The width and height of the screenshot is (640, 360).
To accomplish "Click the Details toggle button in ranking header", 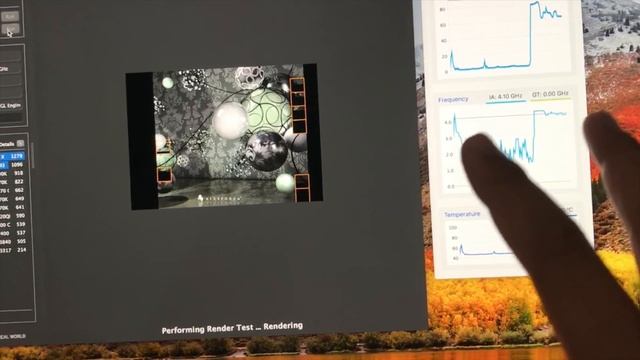I will [x=20, y=144].
